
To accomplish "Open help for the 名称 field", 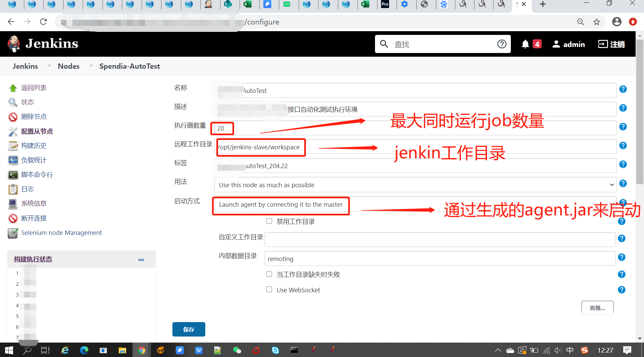I will click(623, 89).
